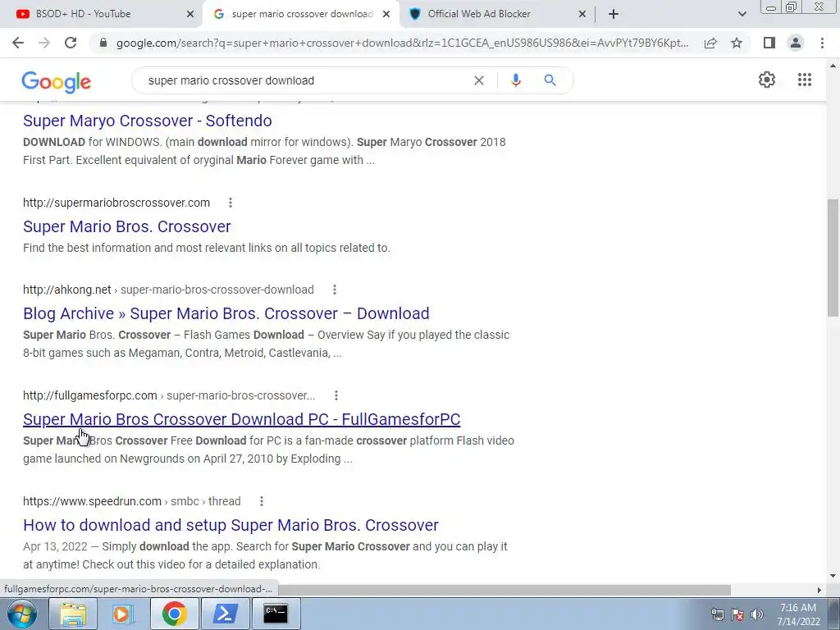Open the Windows Start menu
Screen dimensions: 840x630
pyautogui.click(x=21, y=614)
